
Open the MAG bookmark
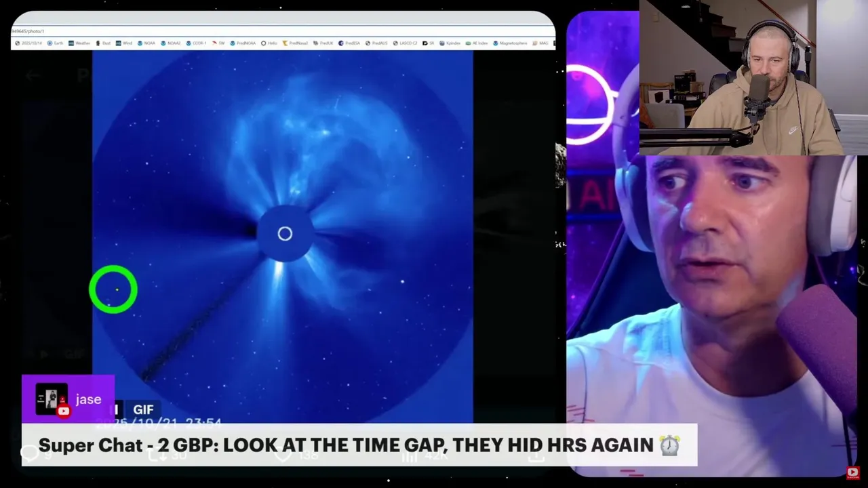click(x=540, y=43)
